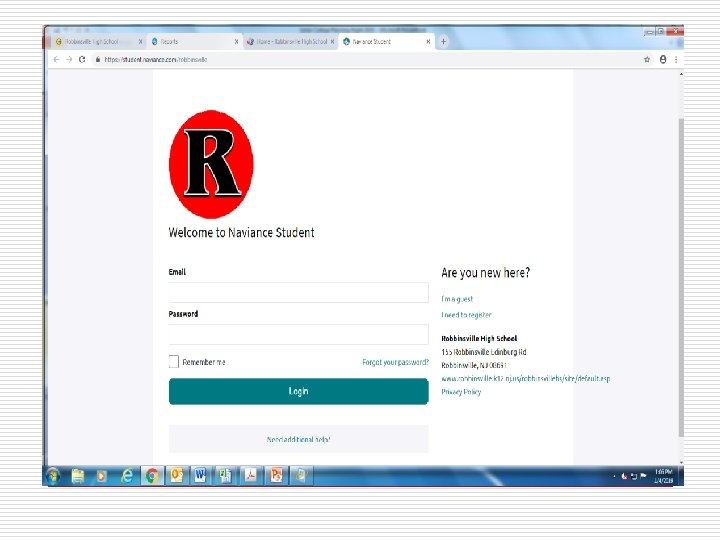The width and height of the screenshot is (720, 540).
Task: Click 'Robbinsville High School' address heading
Action: tap(479, 338)
